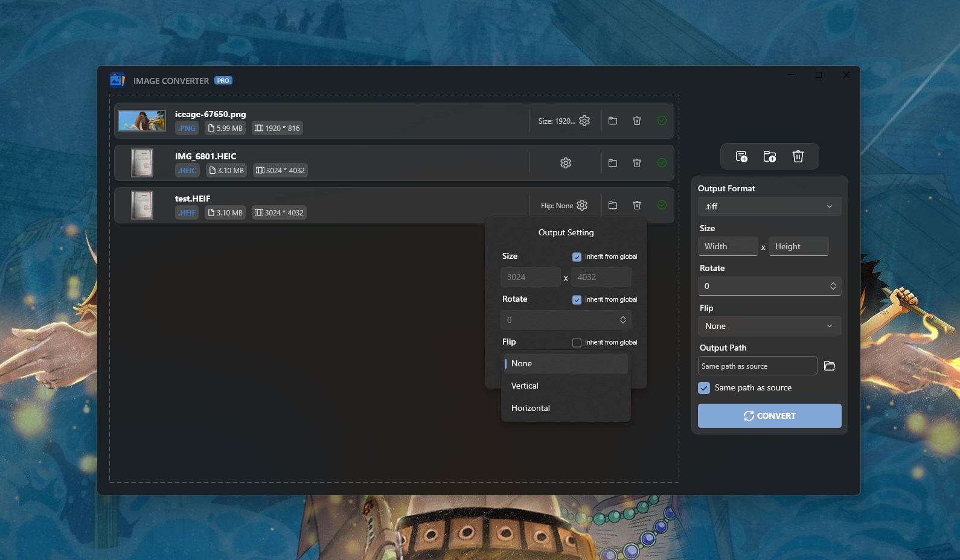Click the 5.99 MB file size label
The width and height of the screenshot is (960, 560).
[225, 128]
